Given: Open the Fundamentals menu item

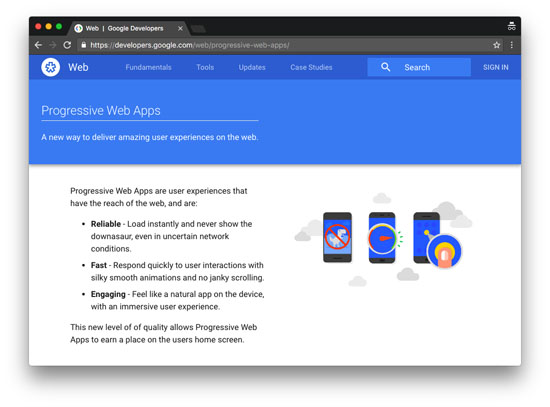Looking at the screenshot, I should (x=148, y=67).
